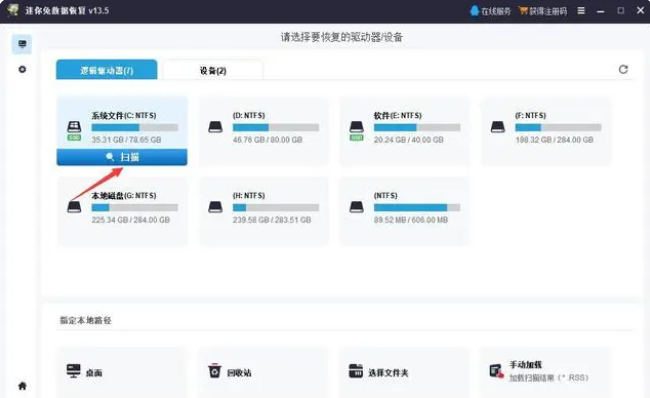Click the 20.24 GB / 40.00 GB text
Screen dimensions: 650x398
[x=409, y=140]
